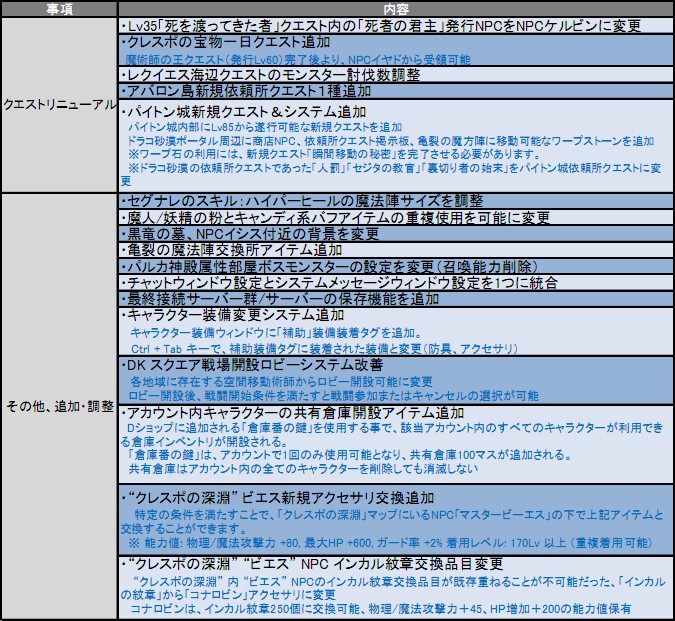Click the 共有倉庫はアカウント内の全て line
The width and height of the screenshot is (675, 621).
303,468
